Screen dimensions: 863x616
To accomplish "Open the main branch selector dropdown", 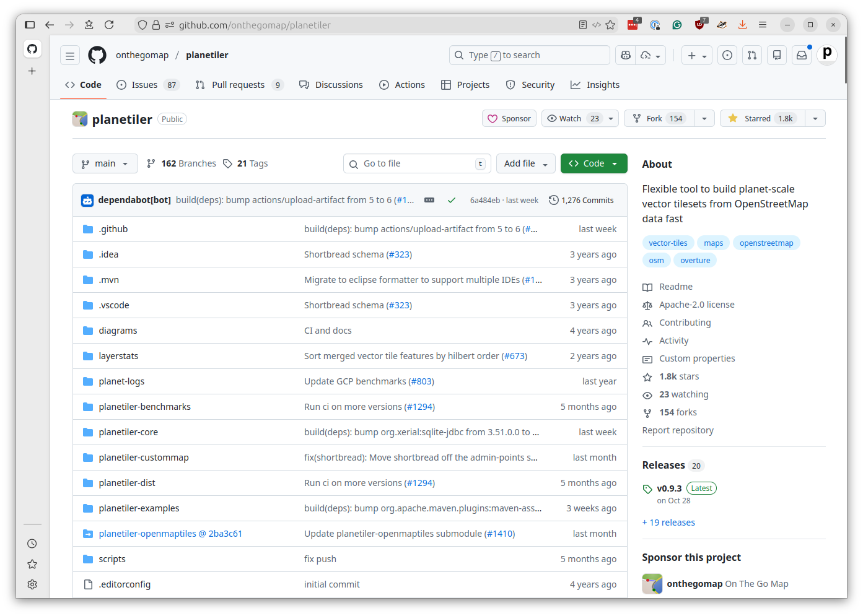I will coord(105,163).
